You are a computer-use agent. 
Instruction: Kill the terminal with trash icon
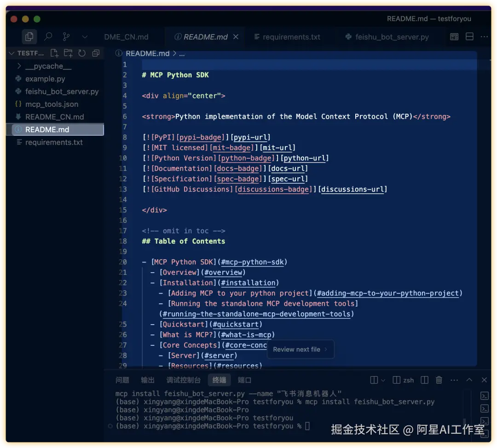click(439, 379)
